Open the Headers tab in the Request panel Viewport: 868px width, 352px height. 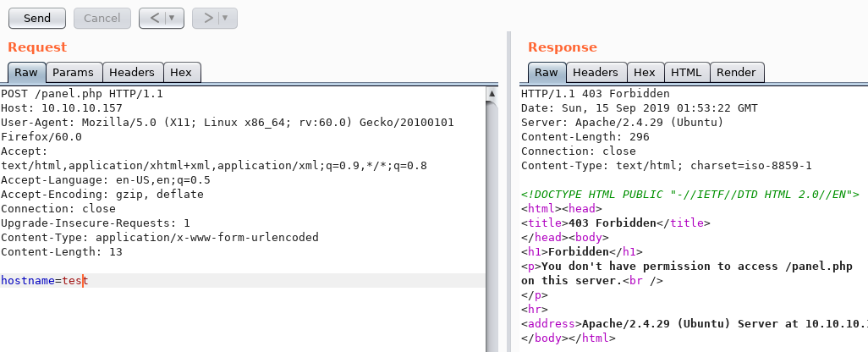(132, 73)
